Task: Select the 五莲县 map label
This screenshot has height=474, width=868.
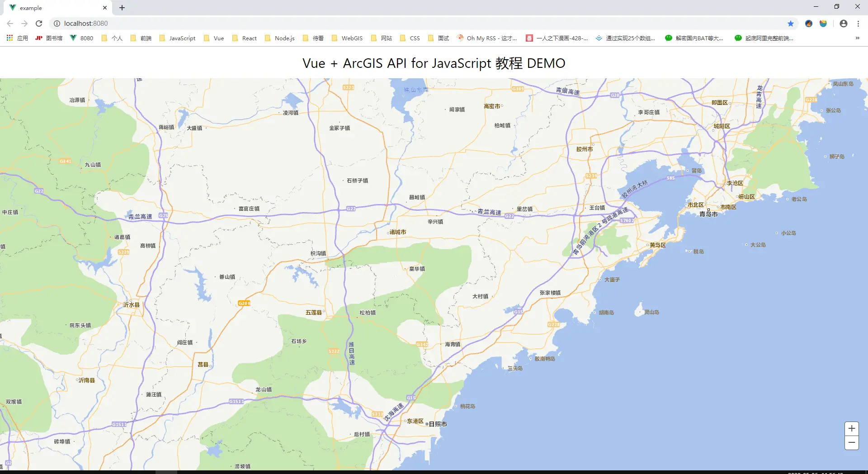Action: [x=314, y=313]
